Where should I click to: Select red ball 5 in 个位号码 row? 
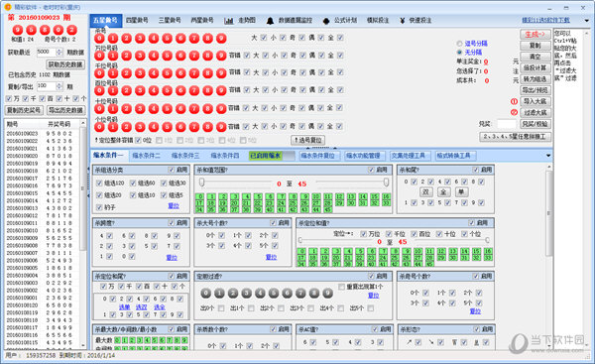point(167,126)
